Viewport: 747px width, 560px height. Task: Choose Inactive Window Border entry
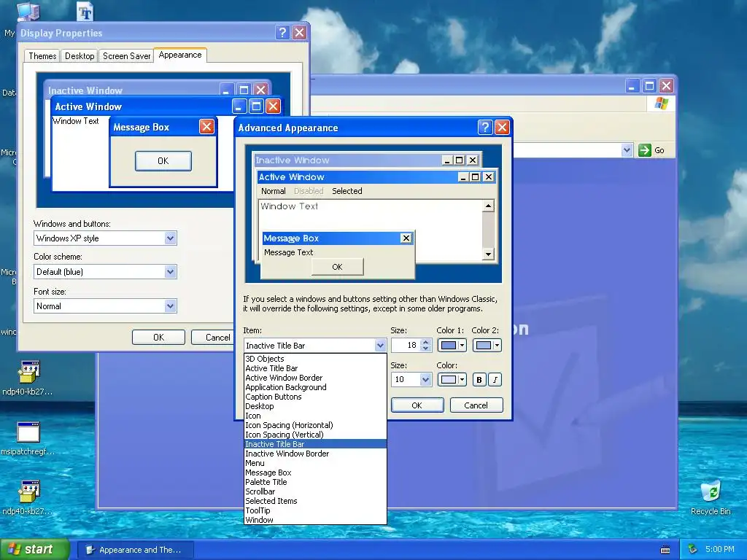315,454
